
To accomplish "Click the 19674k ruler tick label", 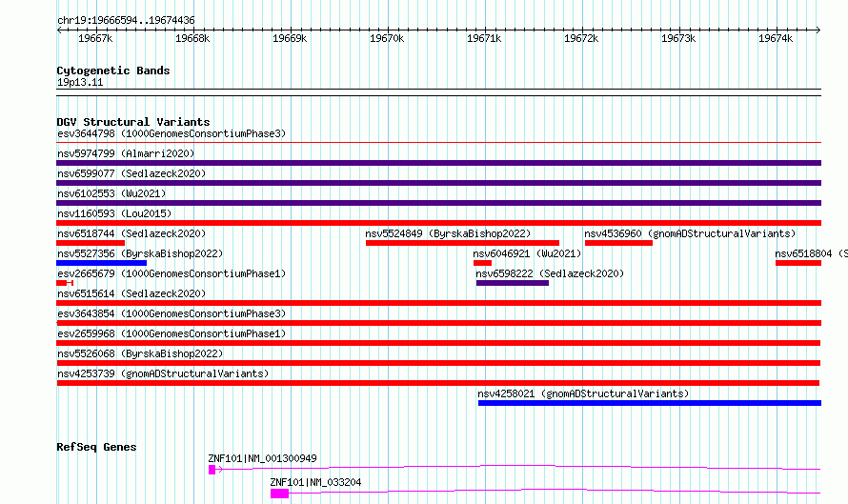I will tap(776, 38).
